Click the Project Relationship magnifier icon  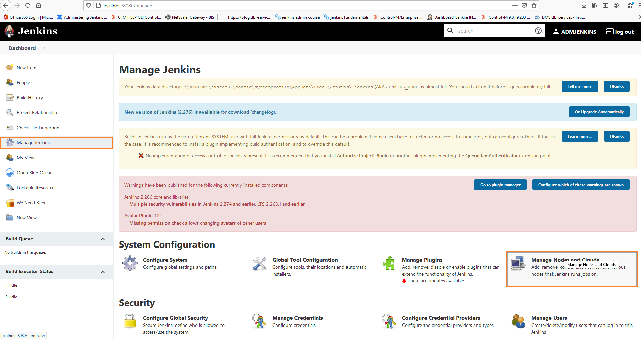click(10, 112)
